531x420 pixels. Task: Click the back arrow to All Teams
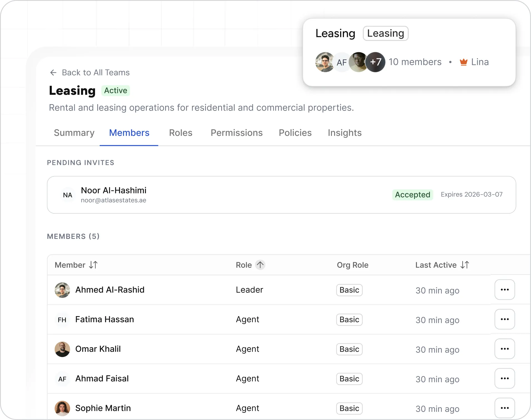point(53,73)
